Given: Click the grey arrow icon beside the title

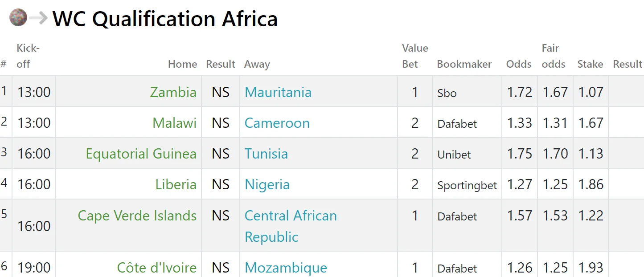Looking at the screenshot, I should pyautogui.click(x=39, y=18).
